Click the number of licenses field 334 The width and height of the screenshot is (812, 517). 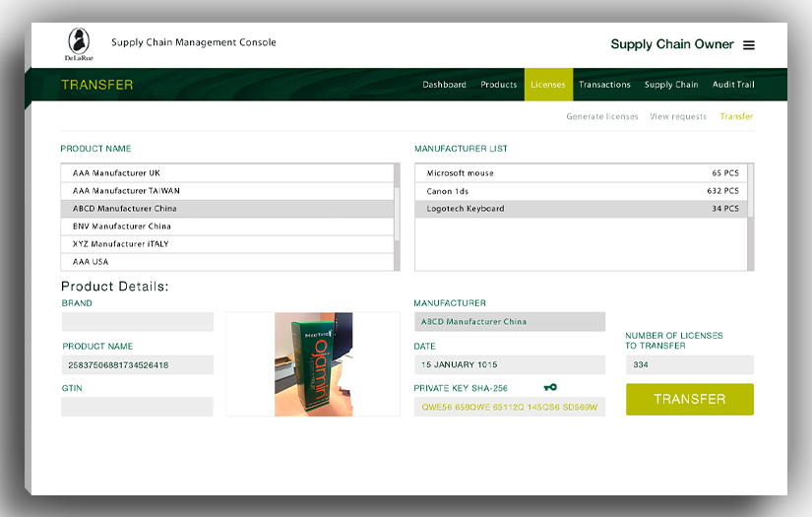[689, 364]
